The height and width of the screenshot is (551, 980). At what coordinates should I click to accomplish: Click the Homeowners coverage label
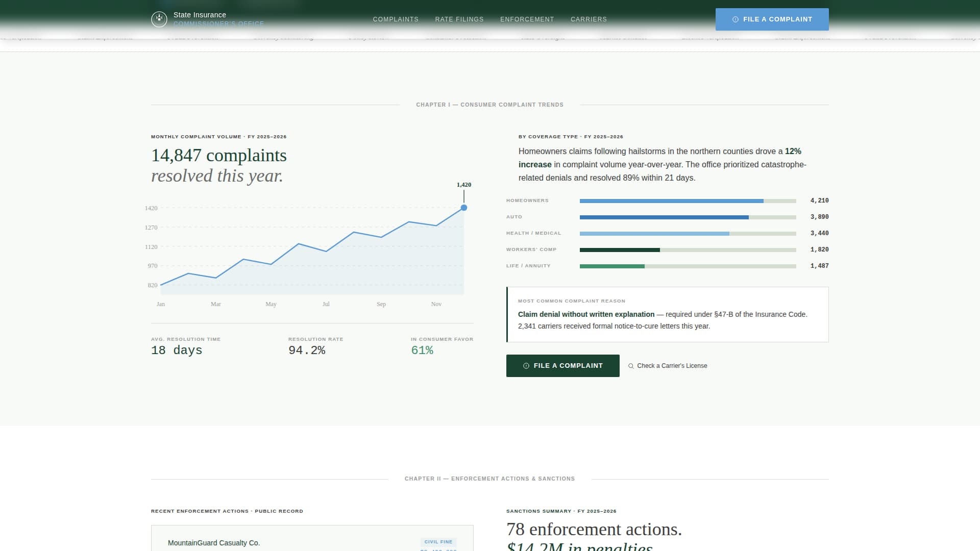[x=527, y=201]
